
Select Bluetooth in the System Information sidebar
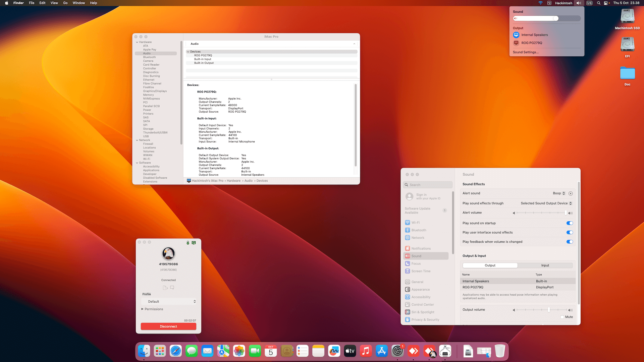[149, 57]
